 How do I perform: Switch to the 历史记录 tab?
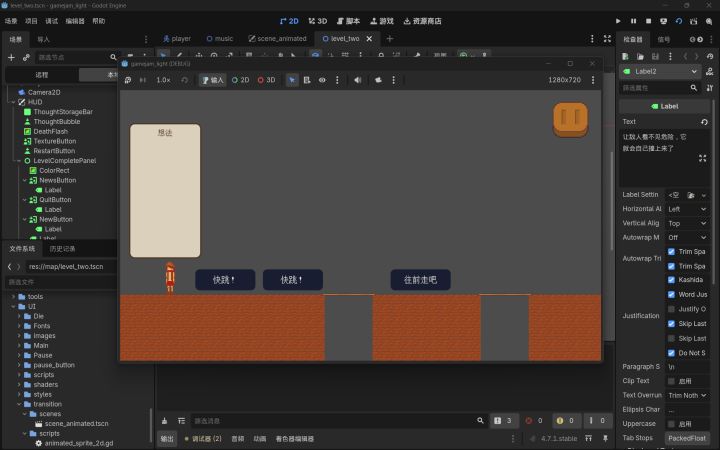[x=62, y=249]
